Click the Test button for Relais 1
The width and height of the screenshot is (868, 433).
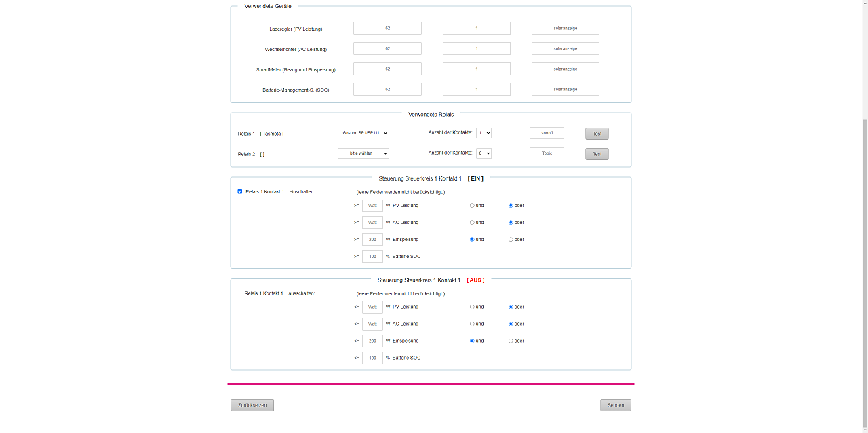click(x=597, y=134)
